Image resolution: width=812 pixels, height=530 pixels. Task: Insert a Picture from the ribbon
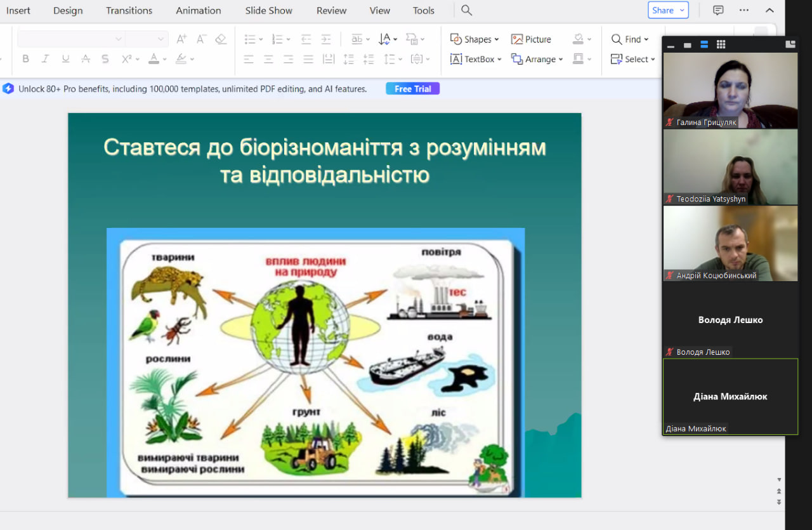tap(531, 39)
